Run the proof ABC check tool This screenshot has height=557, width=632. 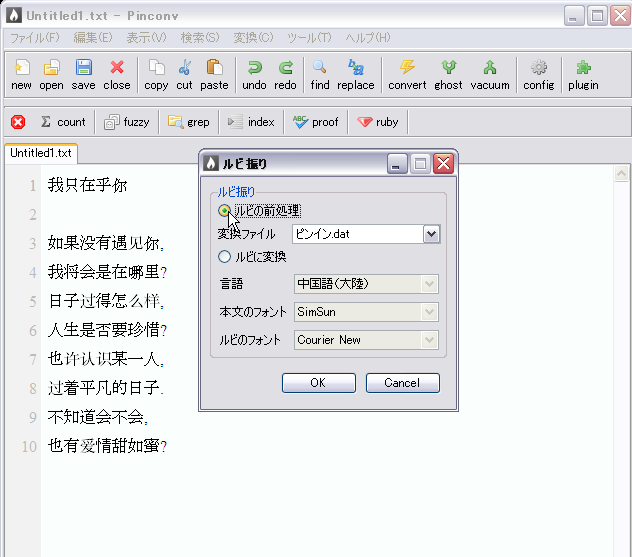(x=316, y=122)
